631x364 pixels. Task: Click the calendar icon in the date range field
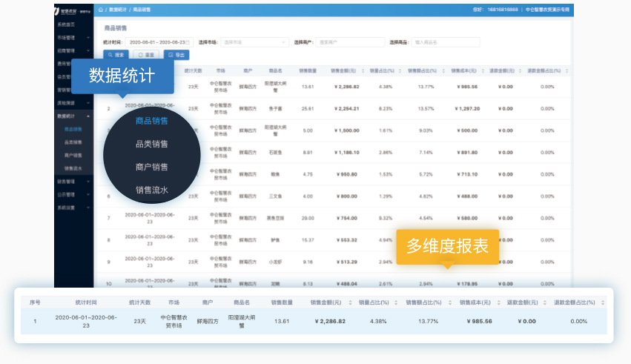coord(188,42)
